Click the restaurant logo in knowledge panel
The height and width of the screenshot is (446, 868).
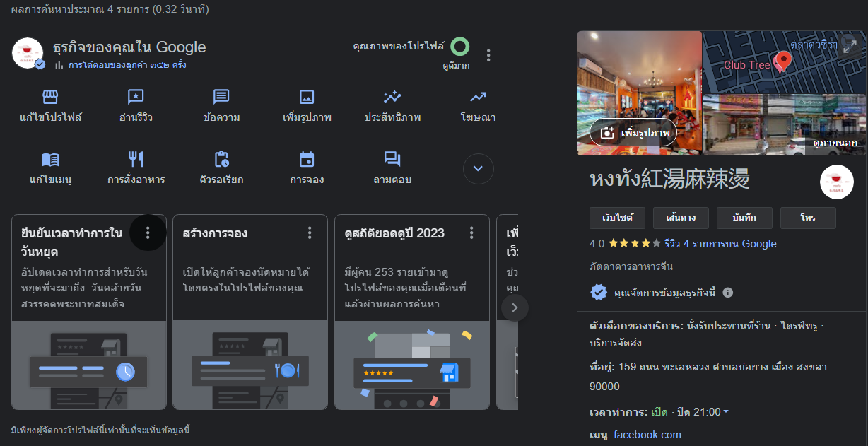pyautogui.click(x=837, y=182)
